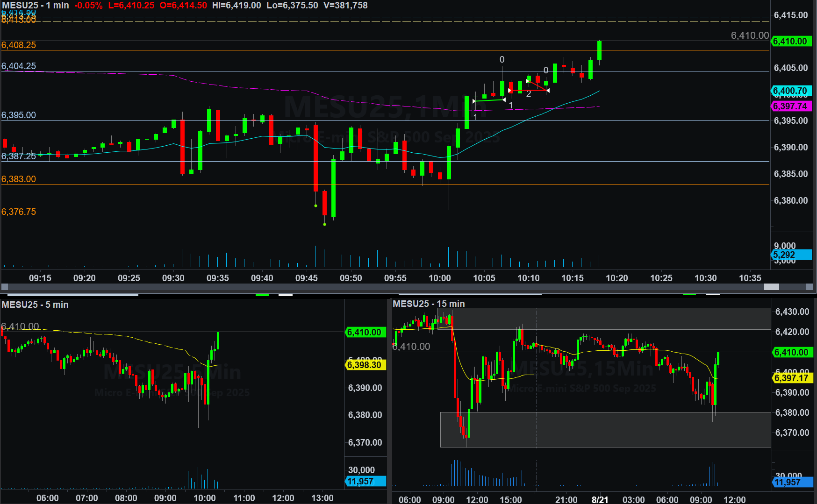Click the left arrow of the 1-min chart scrollbar

tap(5, 287)
